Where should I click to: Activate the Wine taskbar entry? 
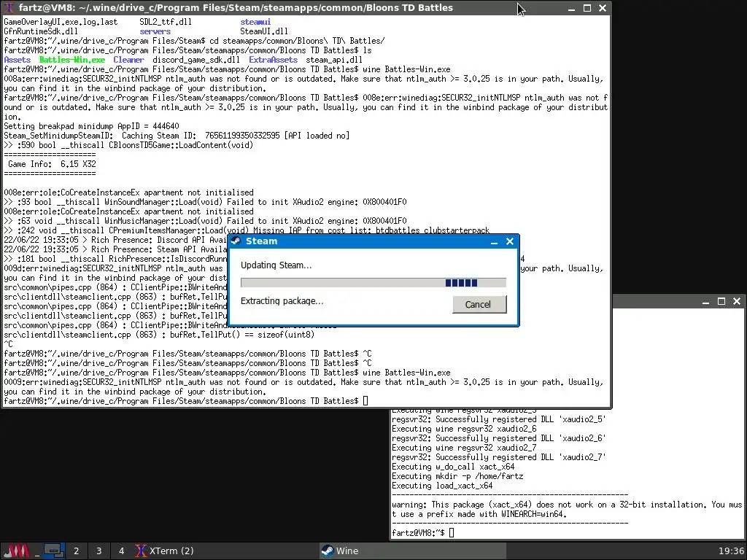412,551
